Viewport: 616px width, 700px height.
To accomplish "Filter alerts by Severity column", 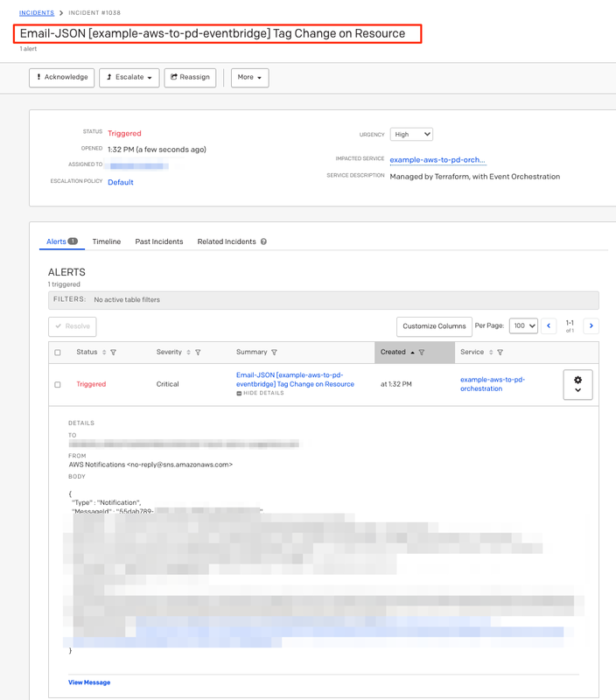I will coord(198,353).
